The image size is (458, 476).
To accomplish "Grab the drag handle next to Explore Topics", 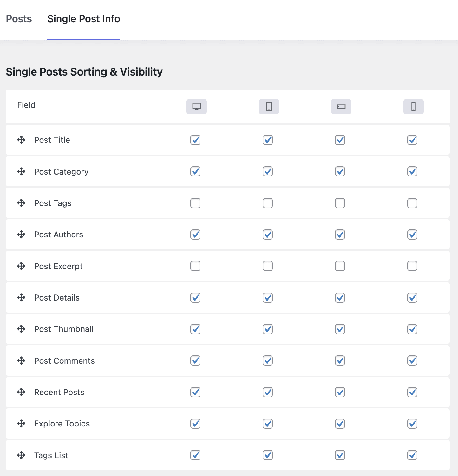I will [x=21, y=424].
